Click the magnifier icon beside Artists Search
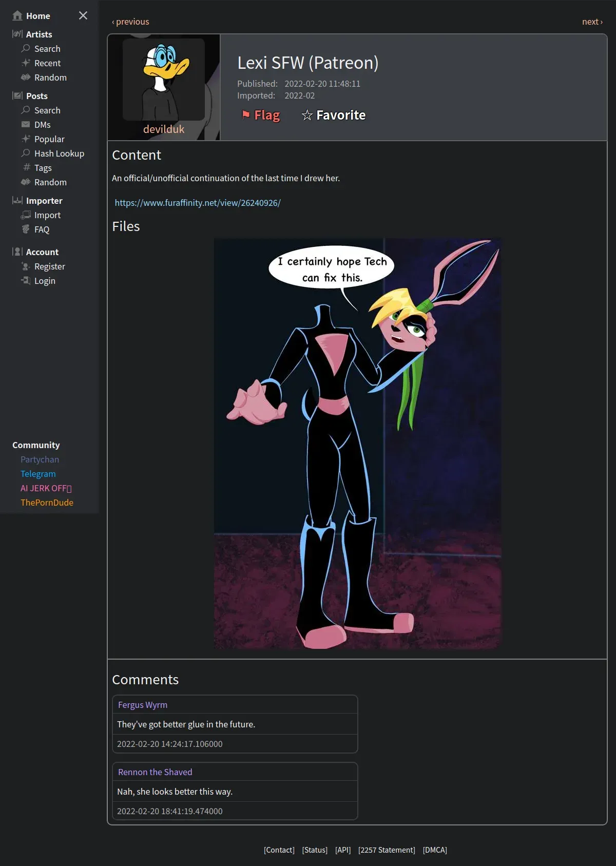This screenshot has height=866, width=616. [x=26, y=49]
